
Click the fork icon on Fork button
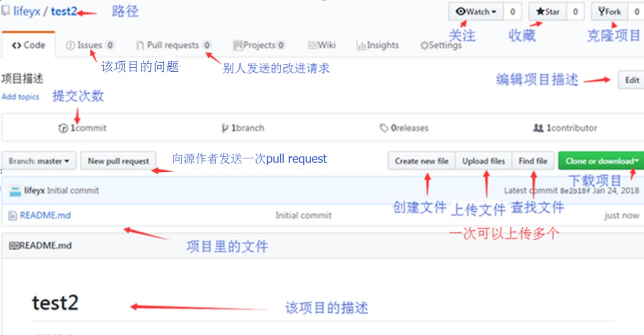[x=602, y=11]
